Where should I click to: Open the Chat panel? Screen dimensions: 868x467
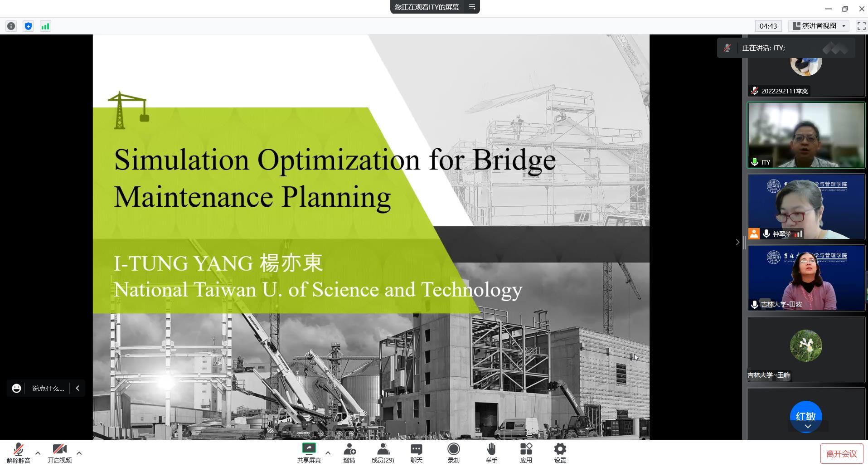pos(416,453)
